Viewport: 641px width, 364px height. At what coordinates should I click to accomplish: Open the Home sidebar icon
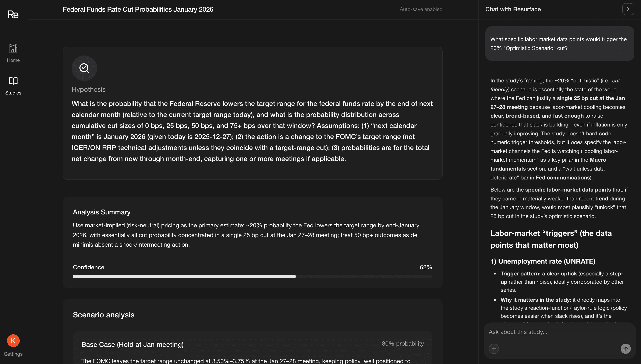[13, 48]
